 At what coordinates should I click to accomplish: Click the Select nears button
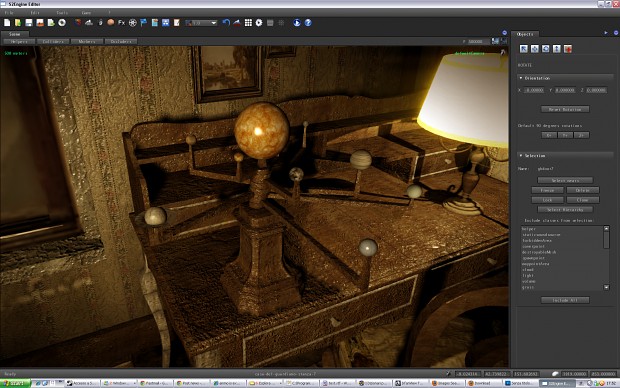[x=565, y=180]
